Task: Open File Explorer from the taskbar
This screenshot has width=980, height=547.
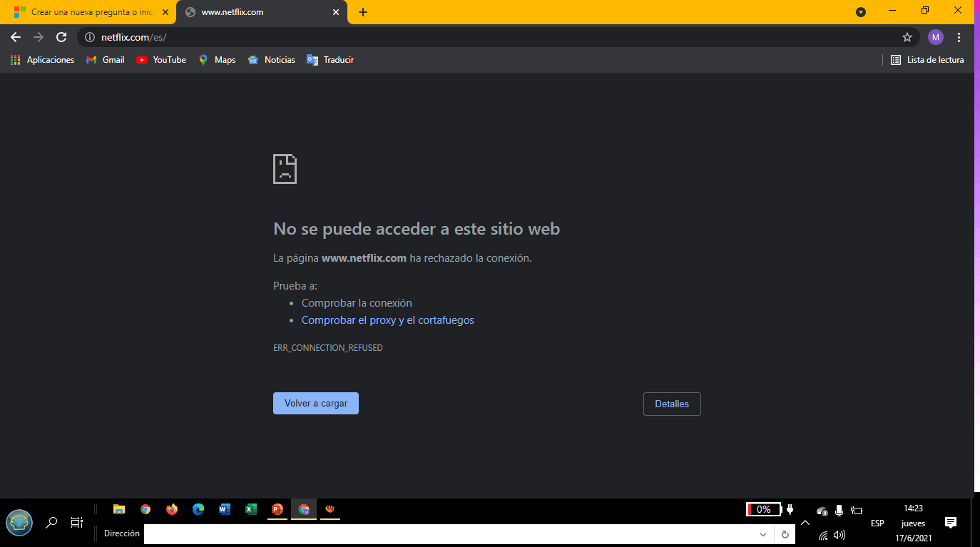Action: click(x=119, y=509)
